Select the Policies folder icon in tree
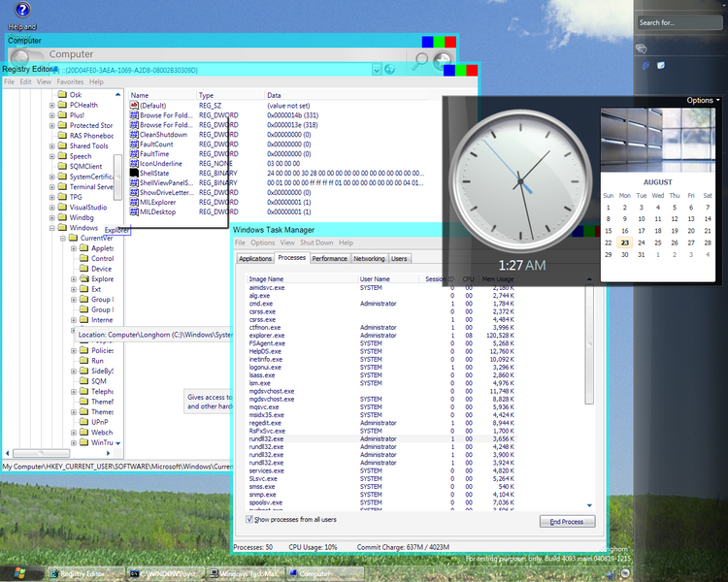The width and height of the screenshot is (728, 582). pos(84,350)
